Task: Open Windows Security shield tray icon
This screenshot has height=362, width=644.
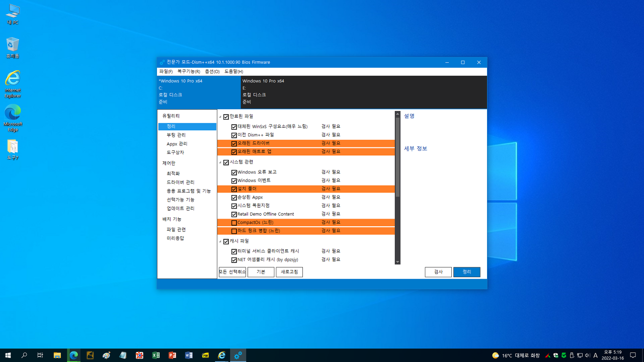Action: pyautogui.click(x=556, y=355)
